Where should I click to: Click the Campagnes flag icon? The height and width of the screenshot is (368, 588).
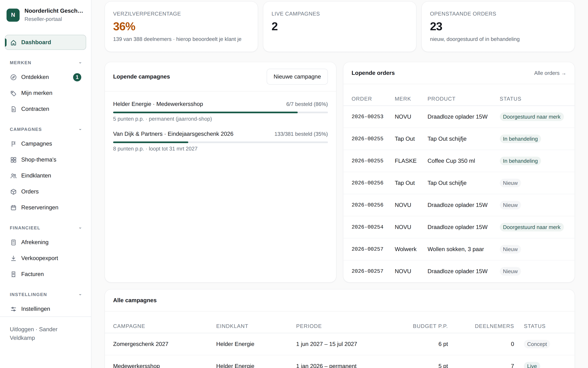[13, 144]
